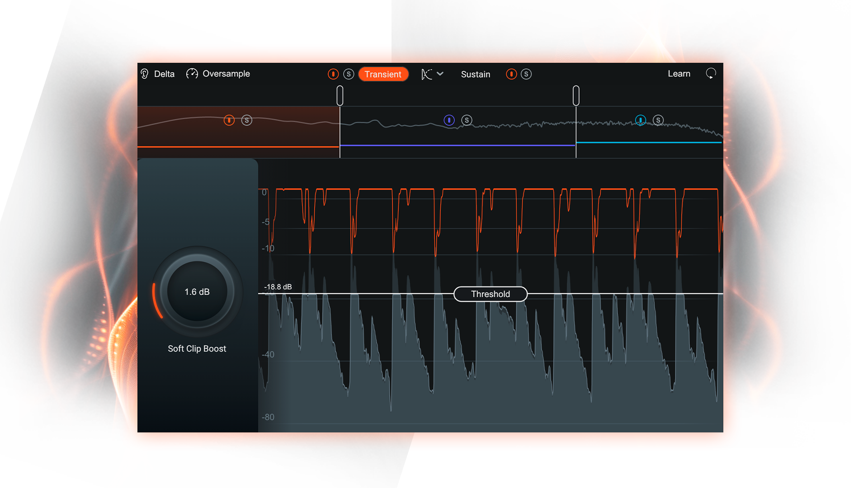Solo the Transient stage
The height and width of the screenshot is (488, 868).
[x=349, y=74]
